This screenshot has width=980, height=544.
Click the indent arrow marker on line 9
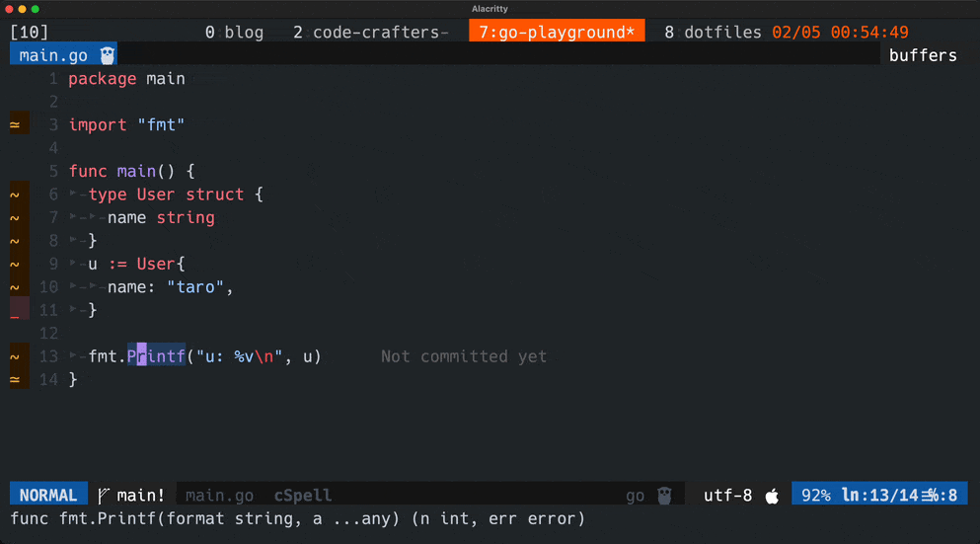pyautogui.click(x=75, y=264)
